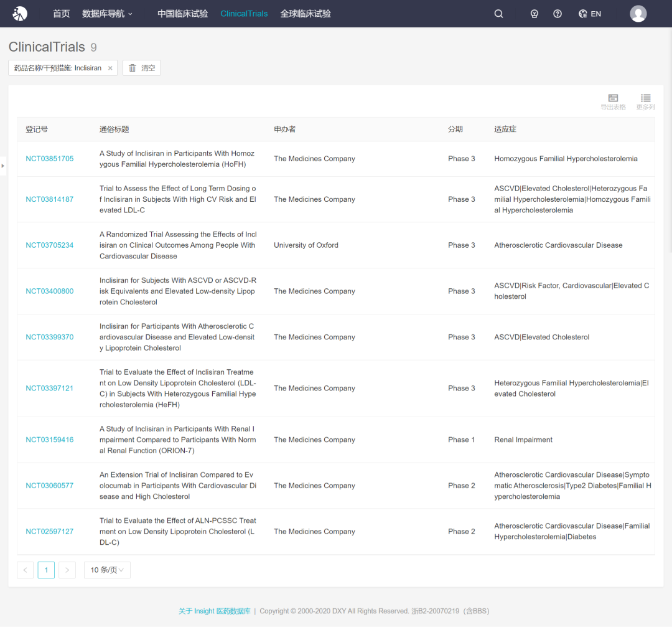Click Renal Impairment indication cell
Image resolution: width=672 pixels, height=627 pixels.
point(523,440)
